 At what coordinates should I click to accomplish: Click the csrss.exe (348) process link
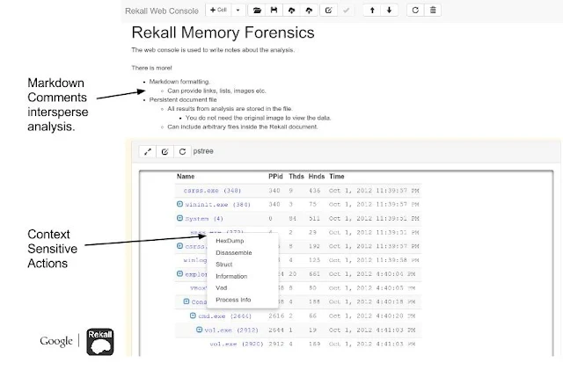pos(212,191)
